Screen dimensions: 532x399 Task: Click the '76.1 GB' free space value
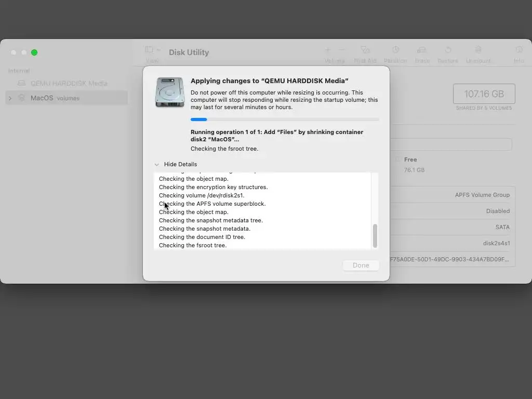click(414, 170)
